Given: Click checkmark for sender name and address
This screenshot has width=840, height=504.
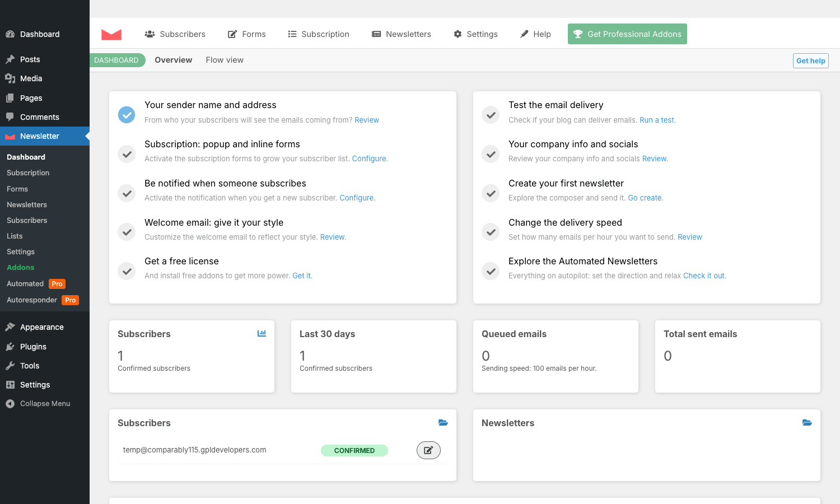Looking at the screenshot, I should coord(127,115).
